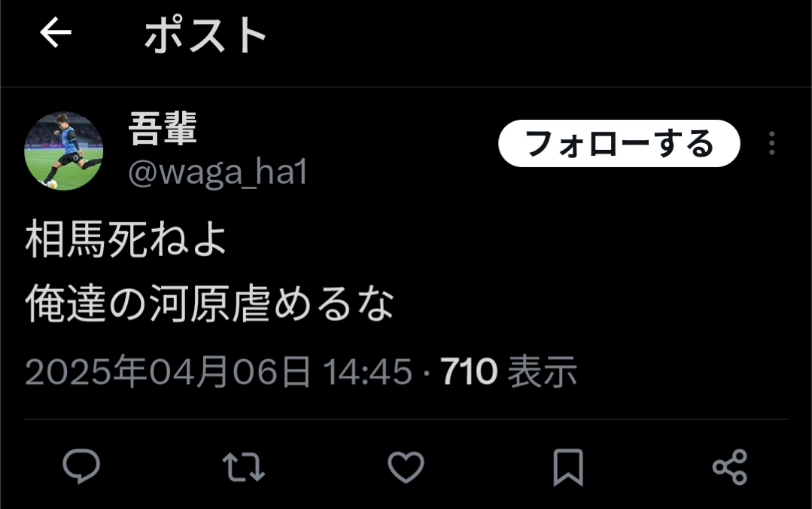Image resolution: width=812 pixels, height=509 pixels.
Task: Reply to the post via speech bubble icon
Action: 81,467
